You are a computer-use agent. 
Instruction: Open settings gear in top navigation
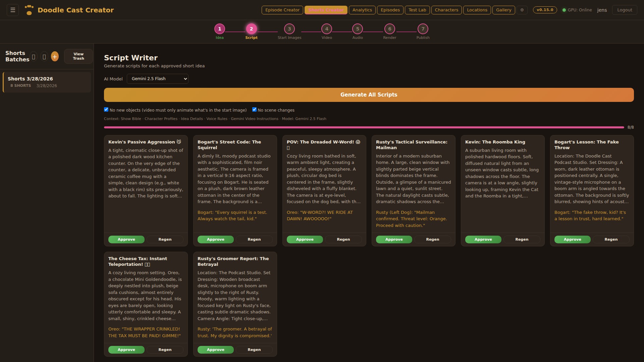click(522, 10)
